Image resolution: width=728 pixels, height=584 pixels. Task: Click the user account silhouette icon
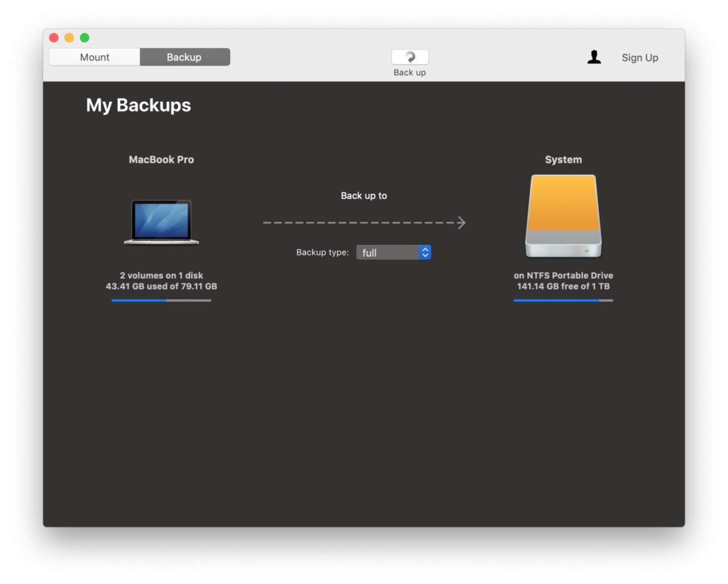tap(594, 57)
